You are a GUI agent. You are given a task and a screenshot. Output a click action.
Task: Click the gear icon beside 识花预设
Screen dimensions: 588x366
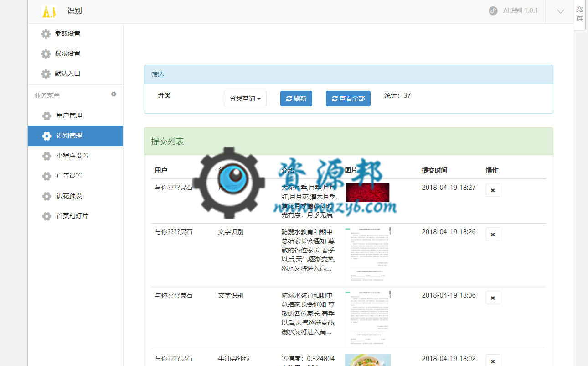(46, 196)
